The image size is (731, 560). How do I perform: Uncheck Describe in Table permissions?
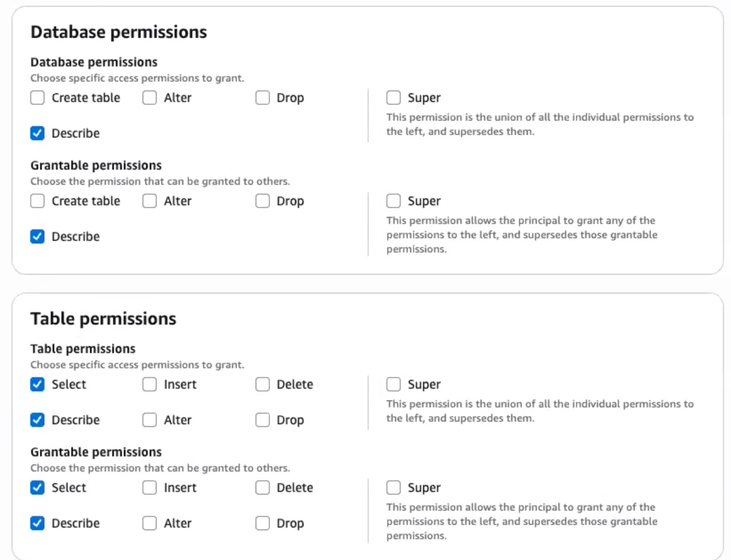click(37, 420)
